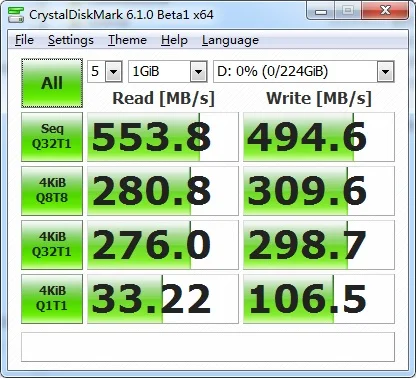Open the Help menu
The height and width of the screenshot is (379, 420).
coord(174,40)
